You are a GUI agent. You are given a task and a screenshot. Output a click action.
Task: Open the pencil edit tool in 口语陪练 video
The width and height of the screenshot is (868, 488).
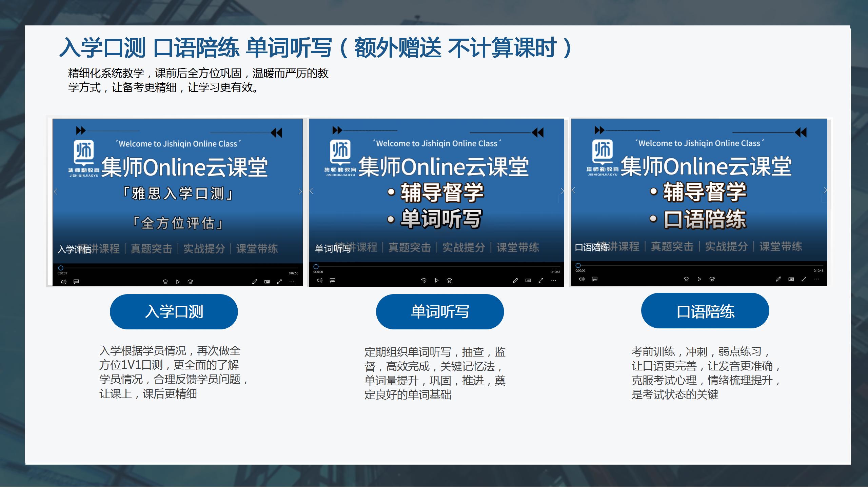point(778,279)
